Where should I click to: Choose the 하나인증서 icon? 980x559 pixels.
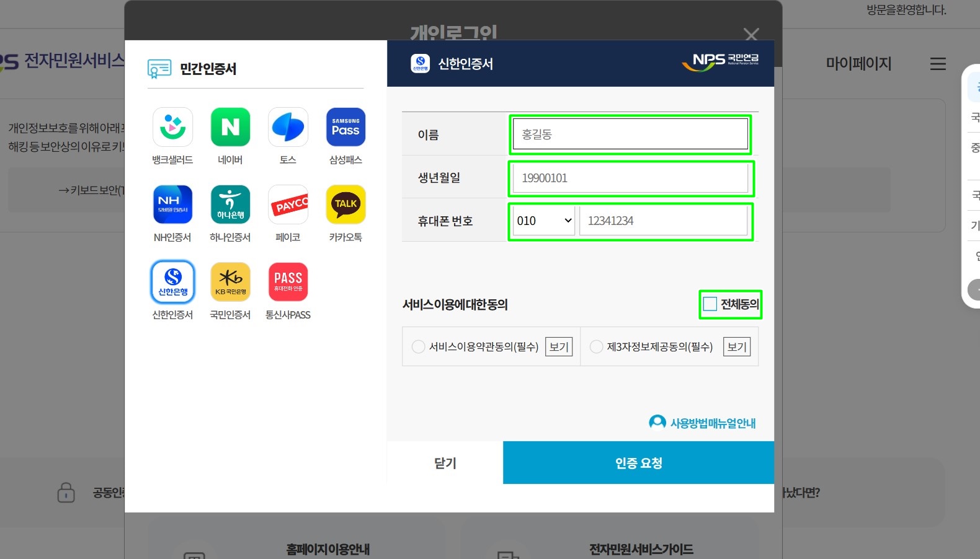click(x=230, y=205)
